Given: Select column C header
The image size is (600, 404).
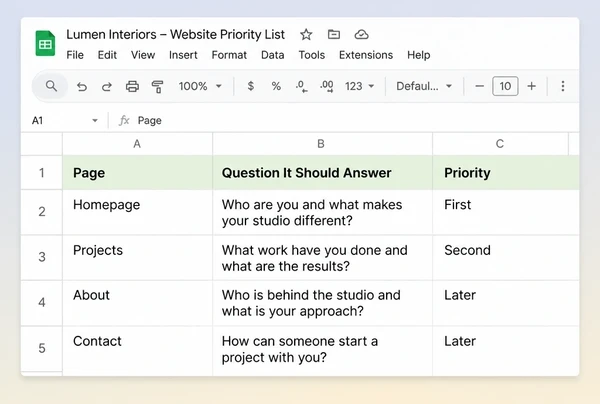Looking at the screenshot, I should pos(500,144).
